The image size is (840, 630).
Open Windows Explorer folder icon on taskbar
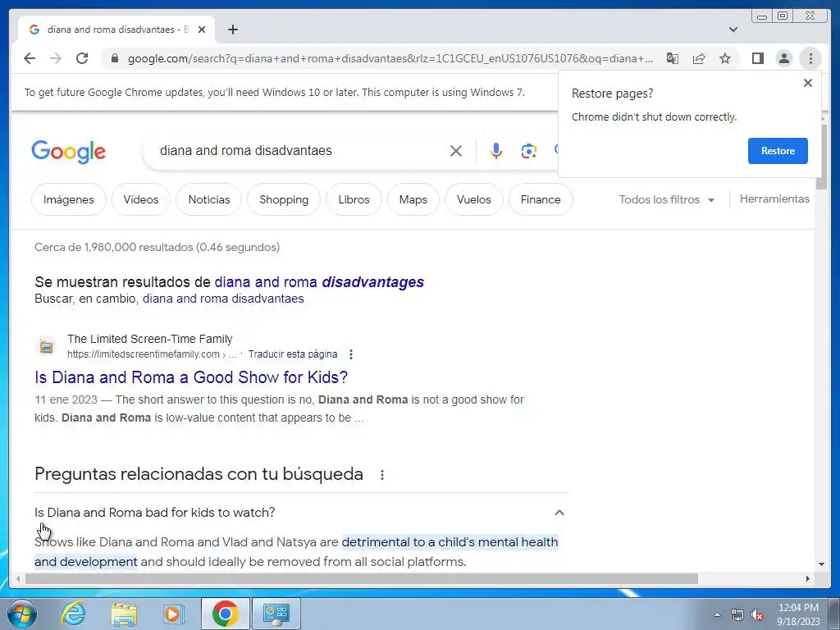click(124, 614)
